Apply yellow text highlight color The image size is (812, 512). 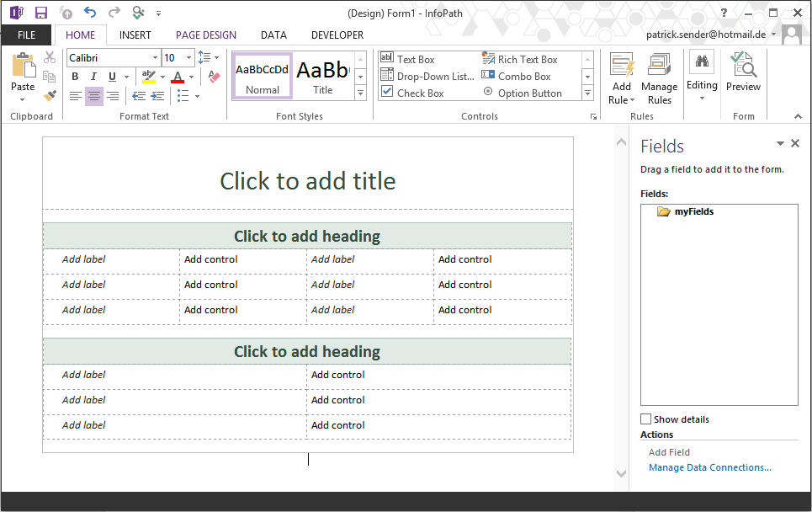[x=149, y=77]
